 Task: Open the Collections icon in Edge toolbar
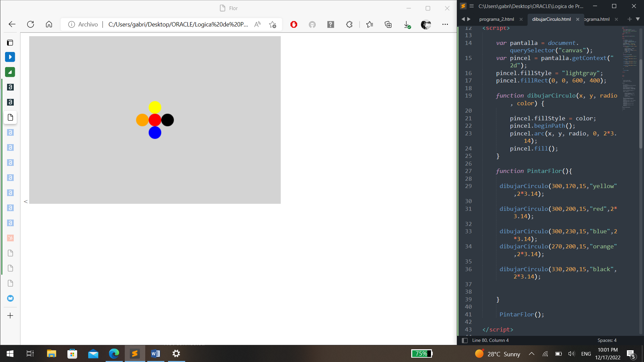[x=388, y=24]
